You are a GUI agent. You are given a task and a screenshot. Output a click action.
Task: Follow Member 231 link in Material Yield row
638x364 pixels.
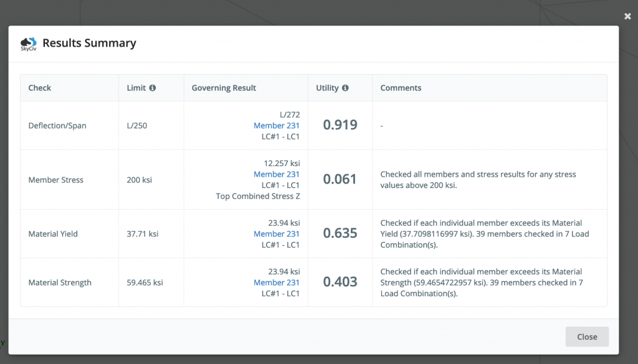pos(277,234)
